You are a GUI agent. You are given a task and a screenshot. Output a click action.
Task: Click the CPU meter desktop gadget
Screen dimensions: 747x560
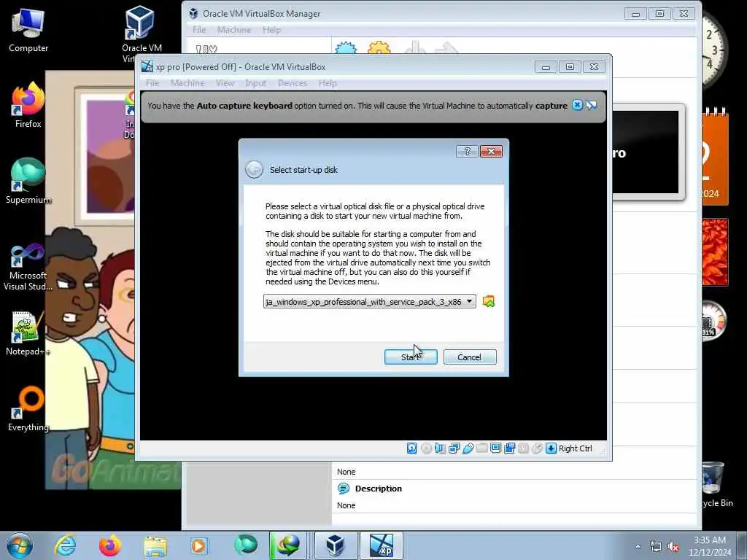713,320
